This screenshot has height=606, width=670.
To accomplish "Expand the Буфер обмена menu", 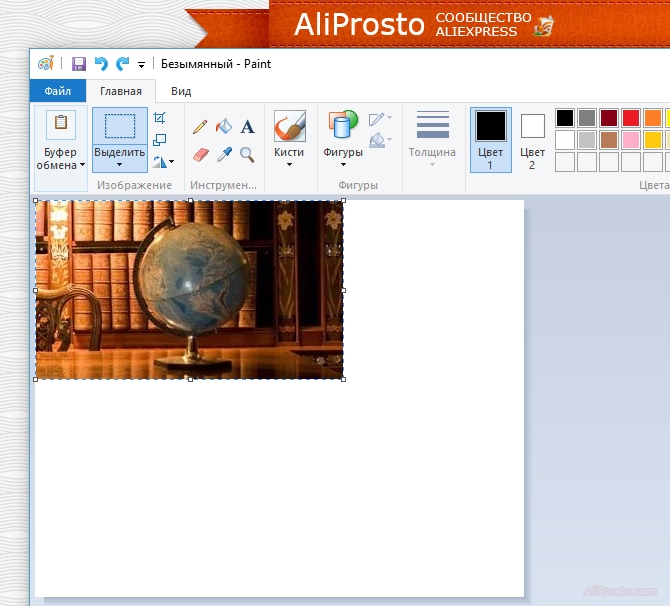I will tap(61, 159).
